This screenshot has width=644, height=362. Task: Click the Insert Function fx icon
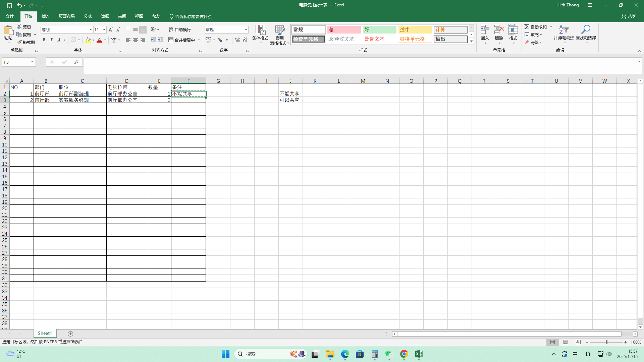[76, 62]
